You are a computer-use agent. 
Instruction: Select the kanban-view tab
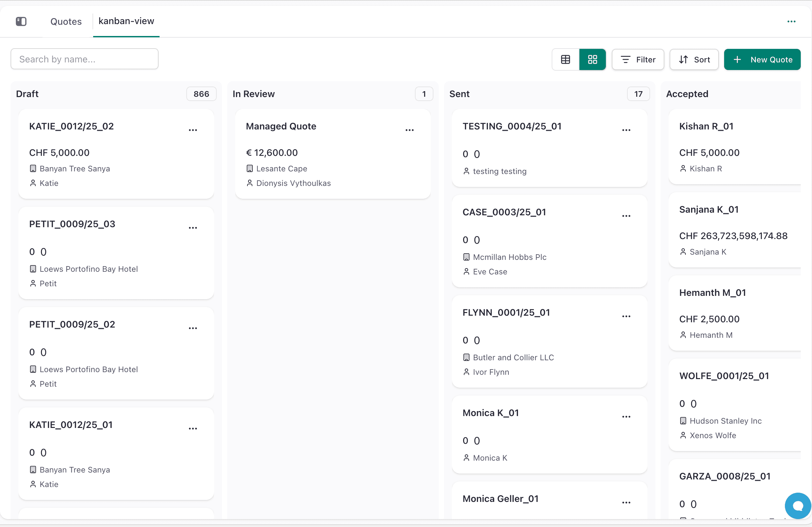coord(126,21)
